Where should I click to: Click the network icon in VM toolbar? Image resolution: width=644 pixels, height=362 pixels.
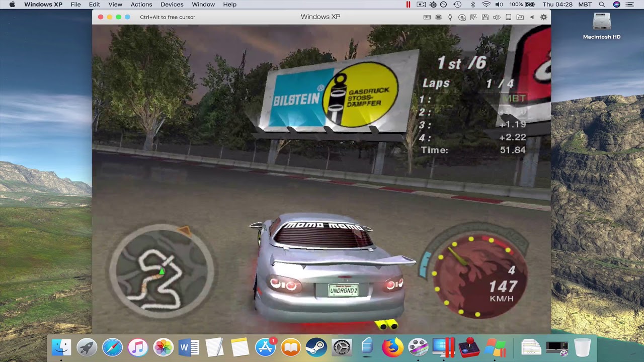pyautogui.click(x=473, y=17)
